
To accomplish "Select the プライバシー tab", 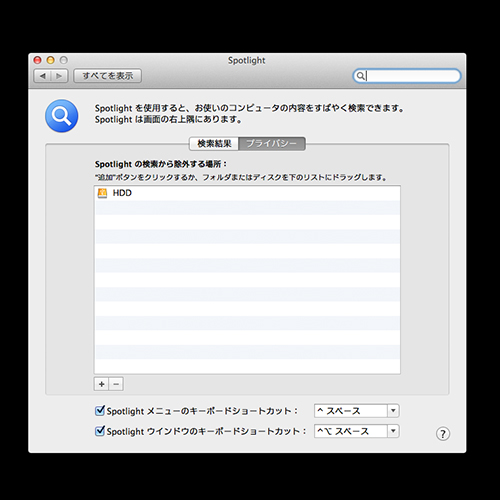I will coord(272,144).
